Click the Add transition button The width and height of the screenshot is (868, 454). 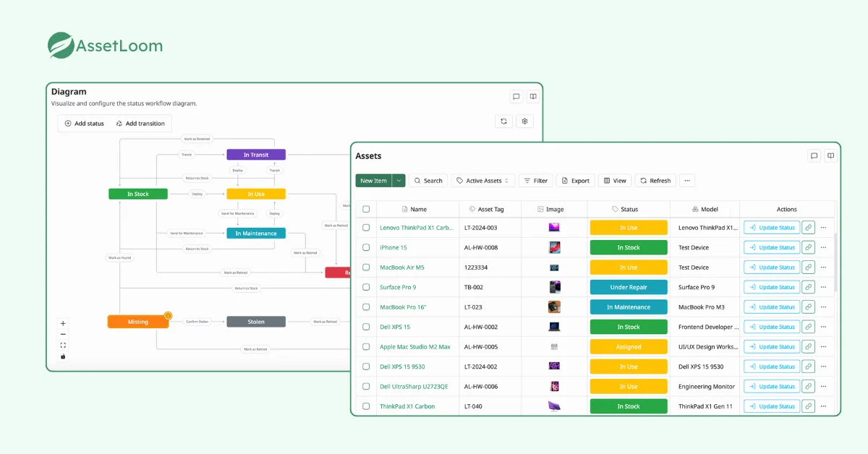pyautogui.click(x=140, y=124)
